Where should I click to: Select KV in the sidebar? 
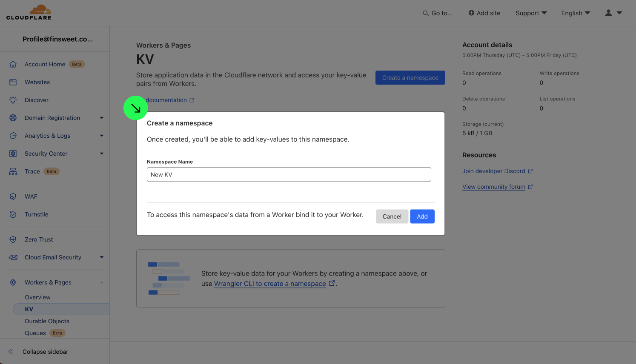tap(61, 309)
